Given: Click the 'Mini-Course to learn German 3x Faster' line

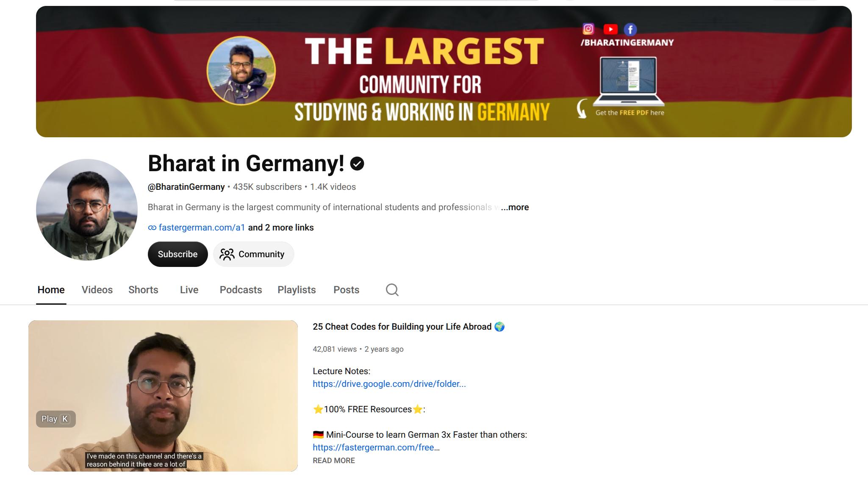Looking at the screenshot, I should click(x=420, y=435).
